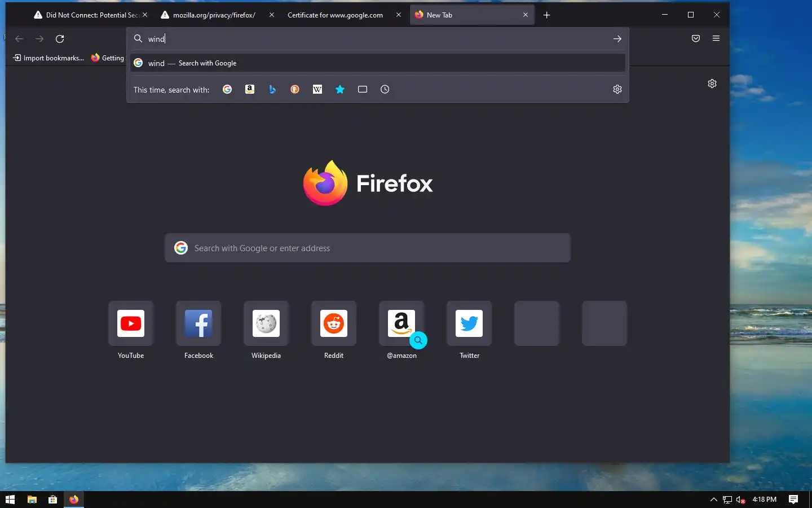Search this time with Wikipedia icon

pyautogui.click(x=317, y=89)
